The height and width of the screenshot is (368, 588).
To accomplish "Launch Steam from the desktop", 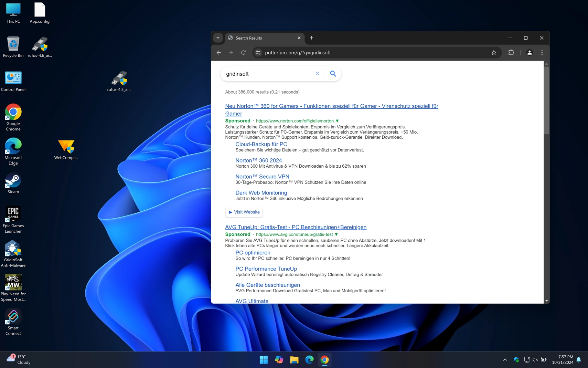I will tap(13, 181).
